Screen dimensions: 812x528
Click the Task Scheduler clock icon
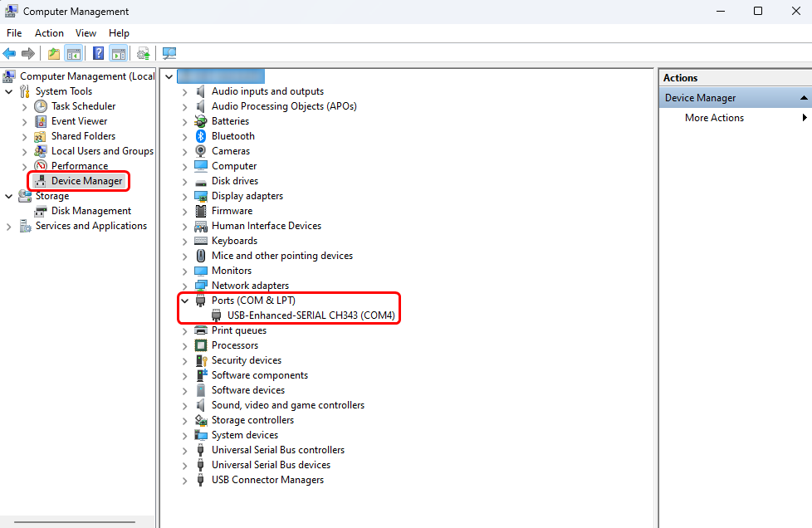(41, 106)
